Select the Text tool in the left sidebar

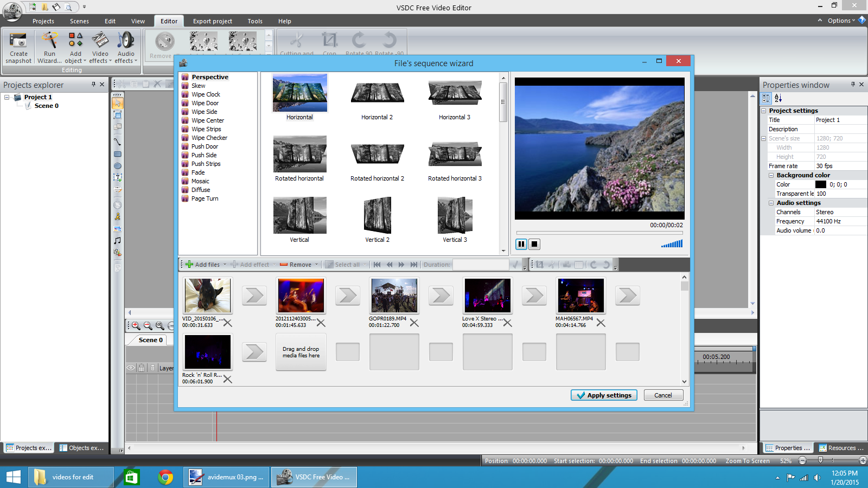coord(117,177)
